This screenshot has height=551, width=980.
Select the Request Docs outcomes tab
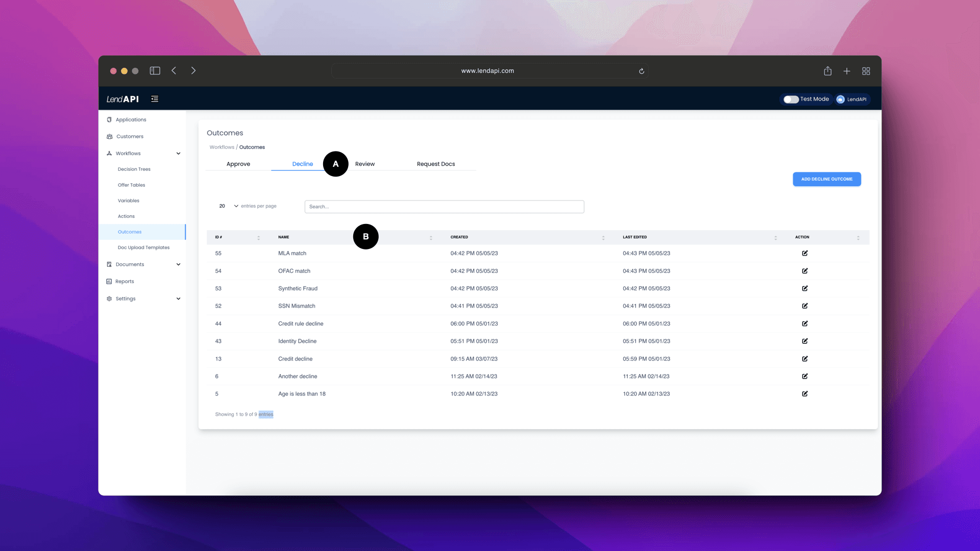(x=435, y=163)
